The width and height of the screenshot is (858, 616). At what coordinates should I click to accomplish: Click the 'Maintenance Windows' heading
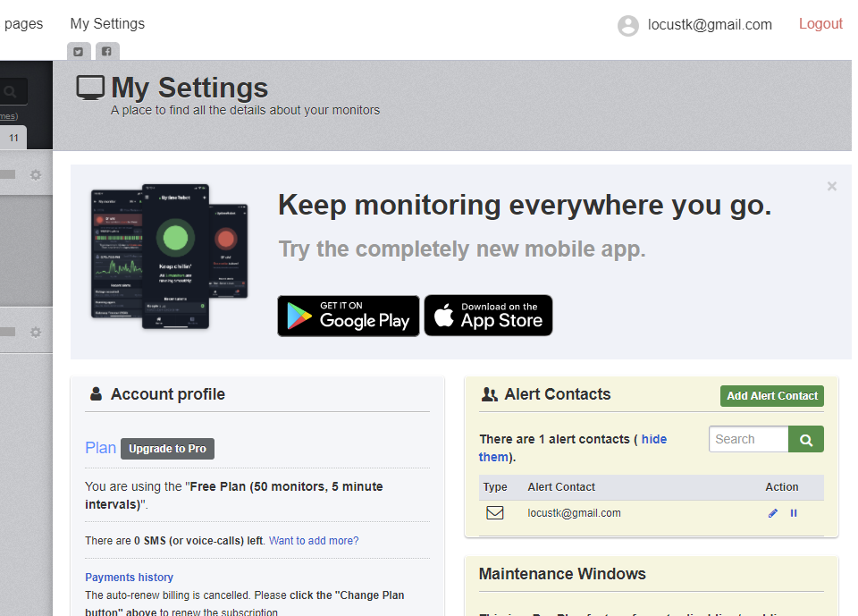(562, 574)
